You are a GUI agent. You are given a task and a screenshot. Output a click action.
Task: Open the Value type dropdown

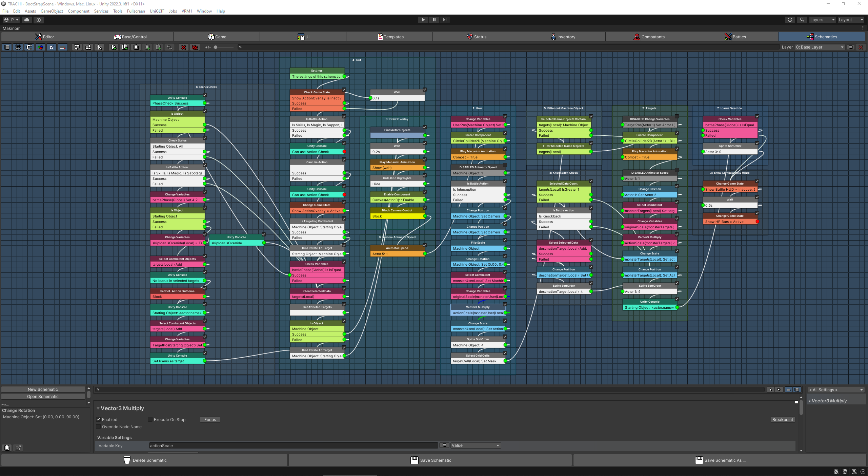(x=475, y=445)
